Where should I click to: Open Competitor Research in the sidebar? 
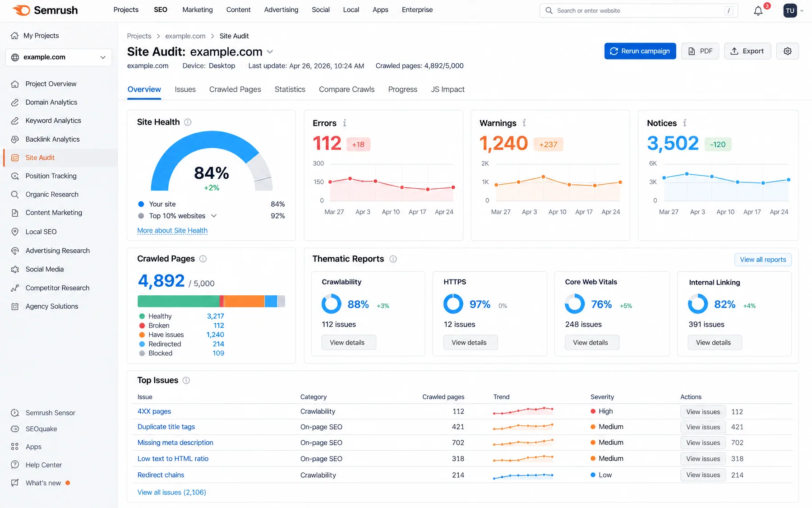click(x=57, y=288)
